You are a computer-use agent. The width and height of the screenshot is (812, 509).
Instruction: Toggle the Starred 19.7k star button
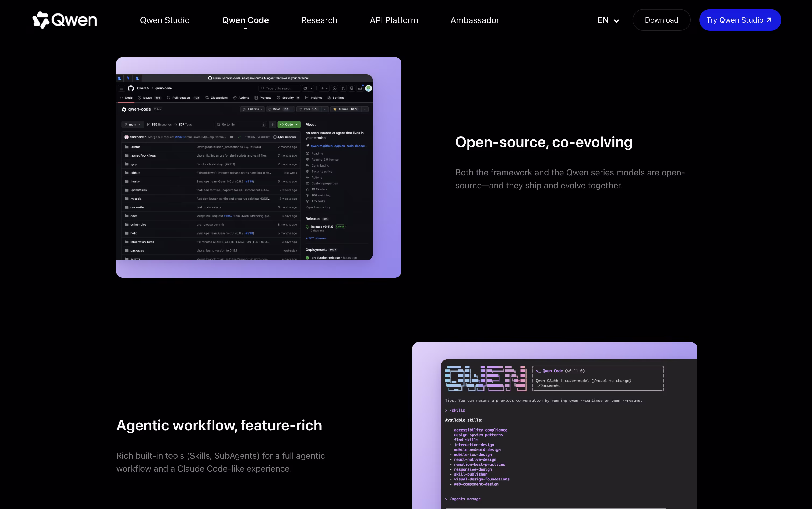[x=345, y=109]
